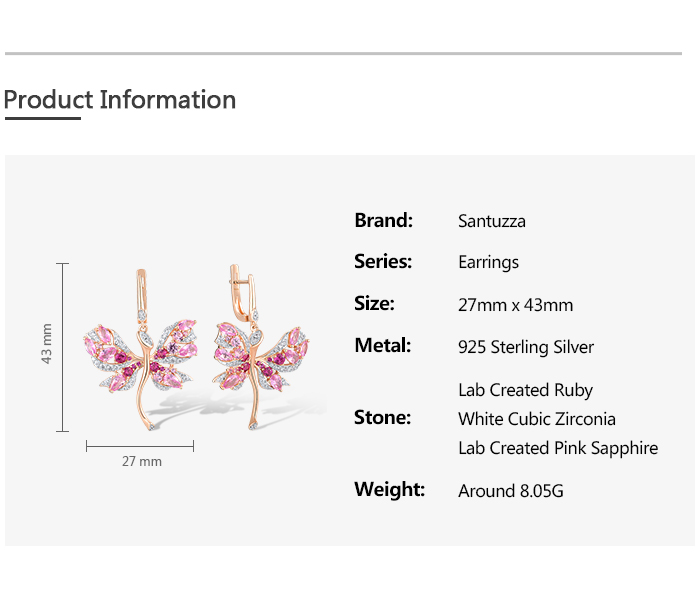Click the horizontal width dimension line
Viewport: 700px width, 596px height.
click(x=140, y=446)
